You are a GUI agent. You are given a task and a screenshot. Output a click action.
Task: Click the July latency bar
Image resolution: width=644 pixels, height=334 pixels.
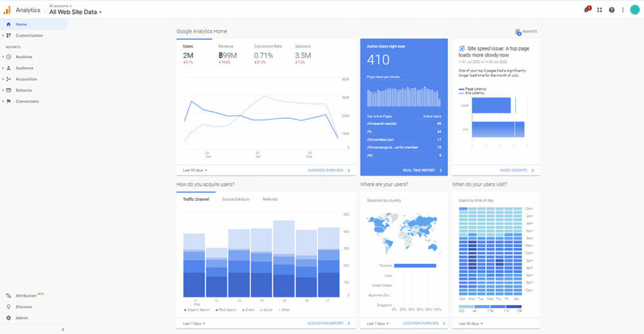[x=498, y=130]
